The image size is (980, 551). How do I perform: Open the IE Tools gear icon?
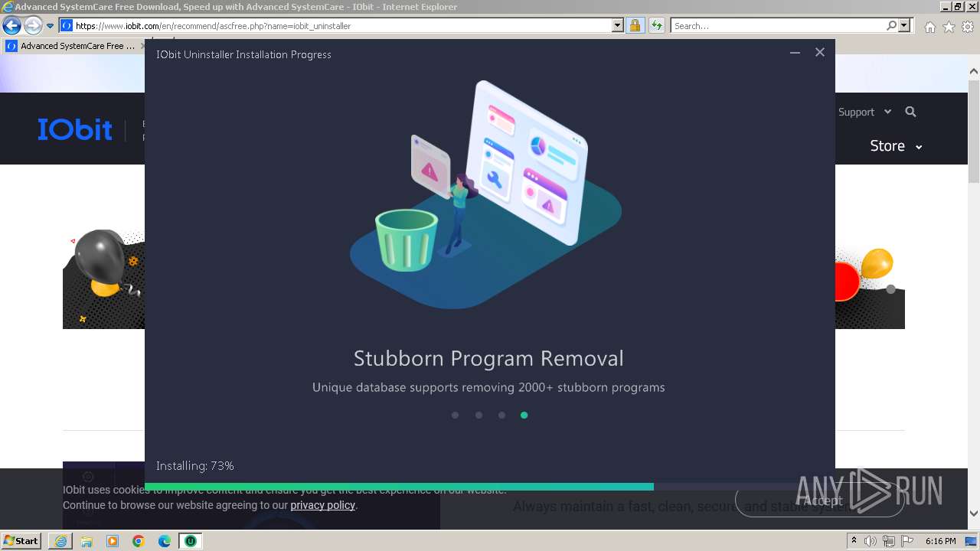967,27
